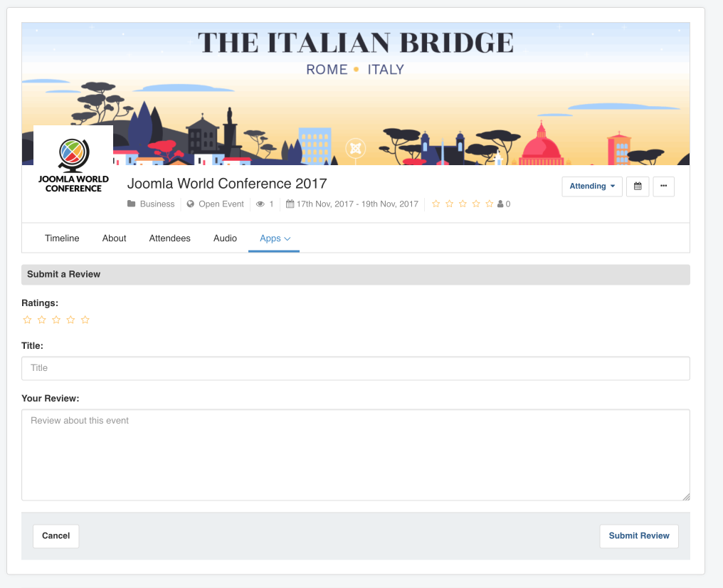Click the Open Event label
Image resolution: width=723 pixels, height=588 pixels.
[x=221, y=204]
